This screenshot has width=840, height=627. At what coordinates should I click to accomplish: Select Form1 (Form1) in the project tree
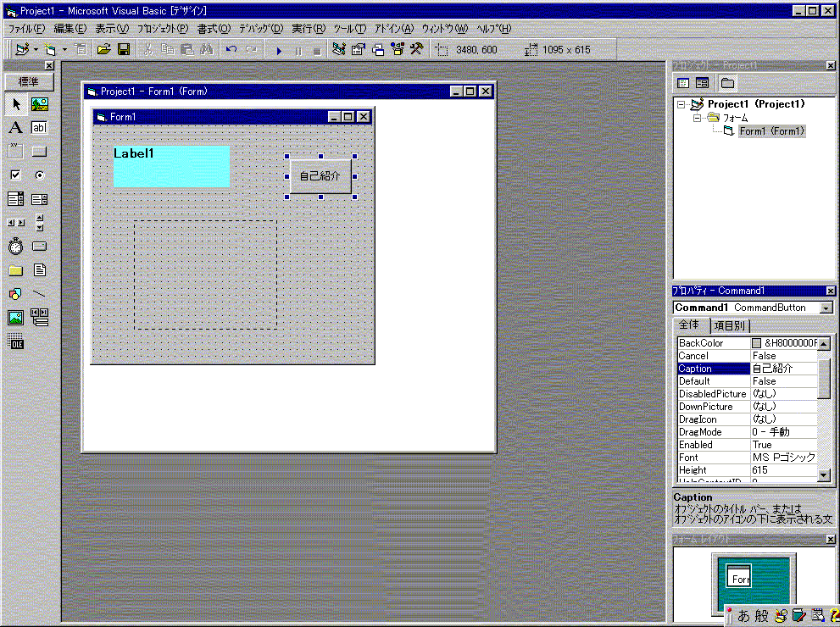(772, 131)
